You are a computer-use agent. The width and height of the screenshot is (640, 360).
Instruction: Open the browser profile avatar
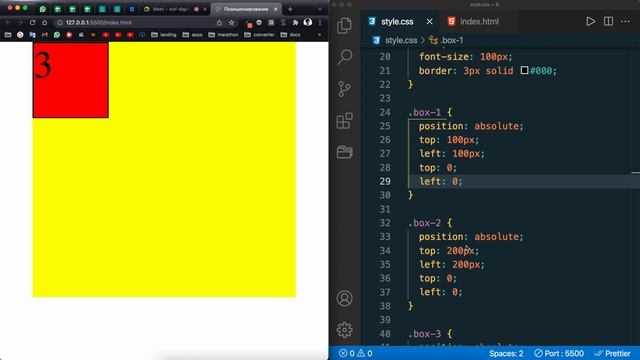[308, 23]
